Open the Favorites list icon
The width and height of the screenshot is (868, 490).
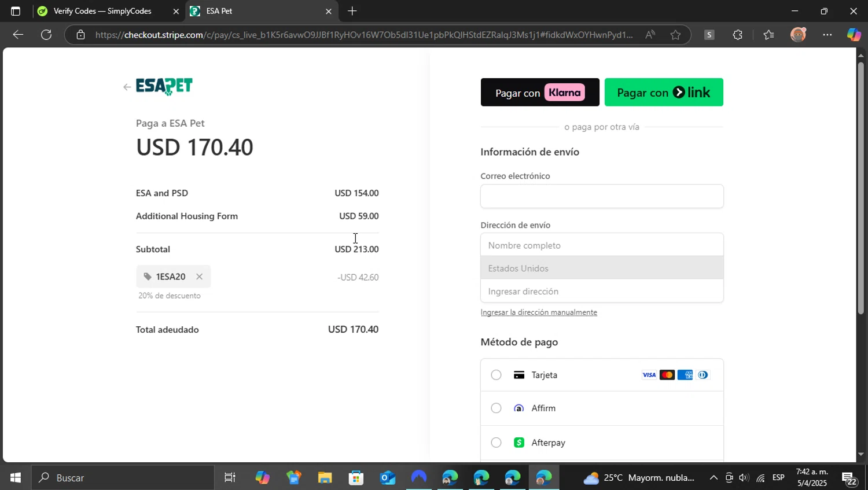tap(768, 35)
